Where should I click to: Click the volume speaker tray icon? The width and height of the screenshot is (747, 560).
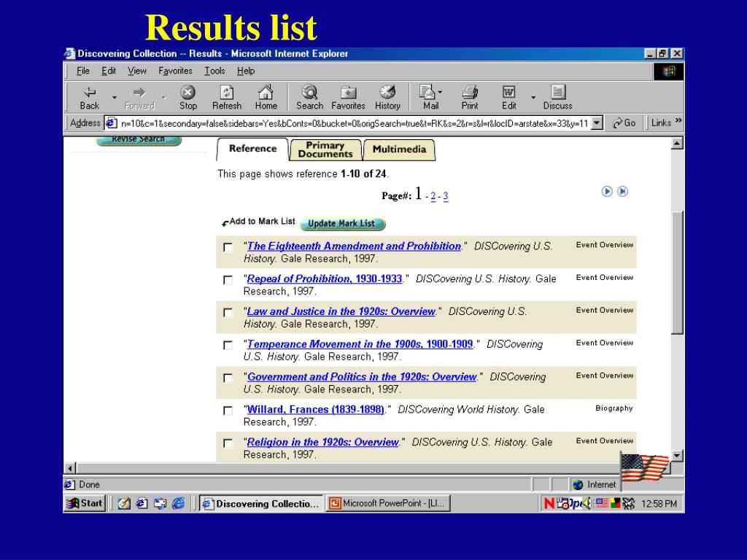coord(587,503)
